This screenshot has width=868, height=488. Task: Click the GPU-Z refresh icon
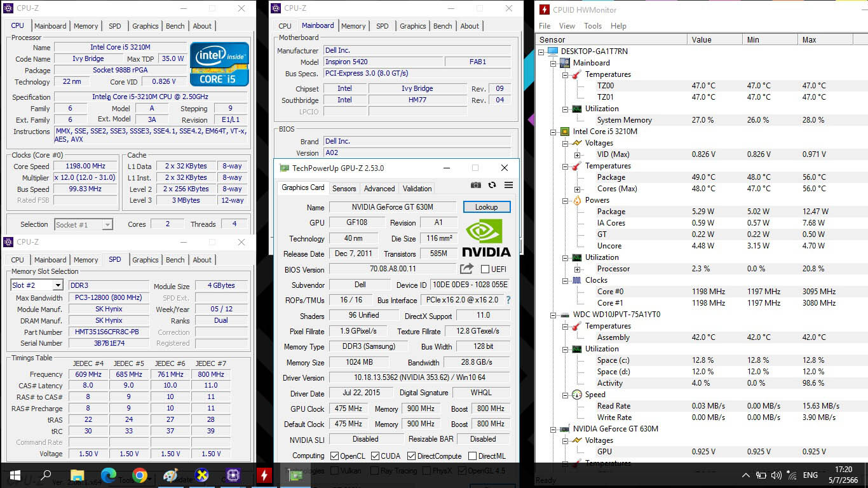click(x=492, y=185)
